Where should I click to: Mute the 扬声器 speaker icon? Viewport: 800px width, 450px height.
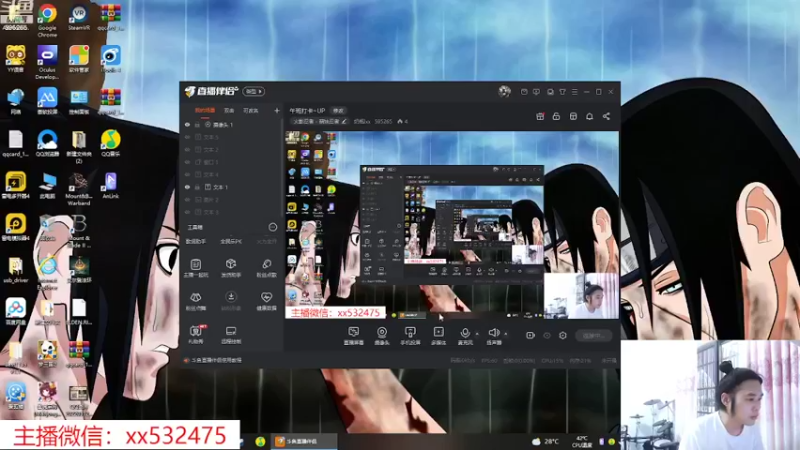point(493,333)
